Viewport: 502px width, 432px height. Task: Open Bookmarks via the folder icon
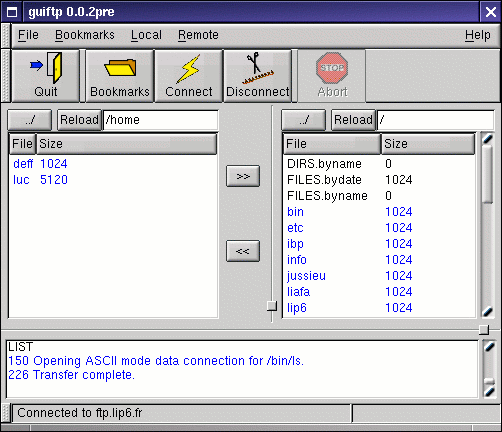tap(120, 68)
